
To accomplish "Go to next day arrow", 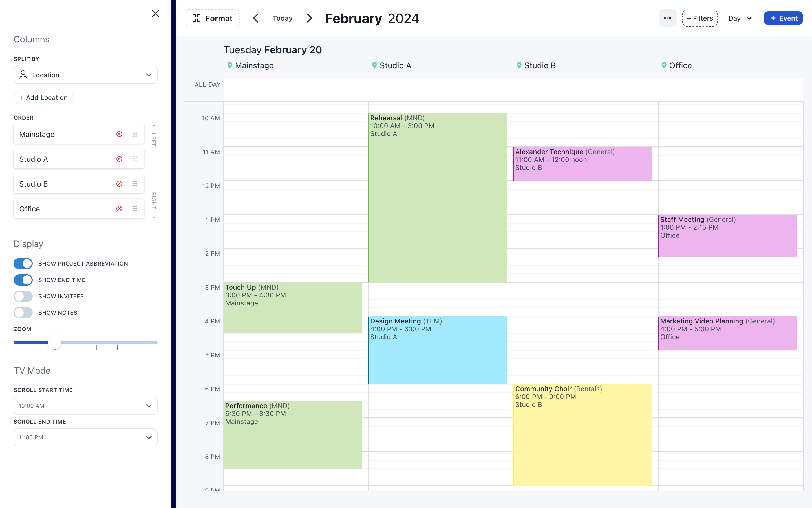I will click(309, 18).
